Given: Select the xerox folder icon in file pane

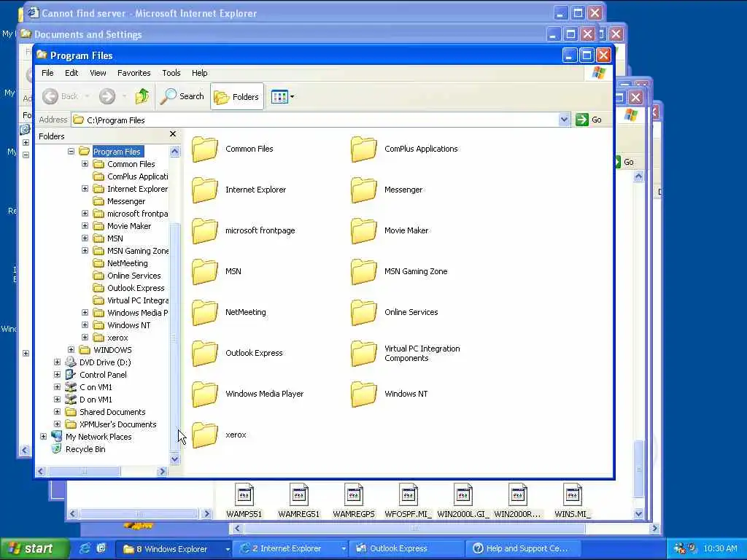Looking at the screenshot, I should [x=205, y=435].
